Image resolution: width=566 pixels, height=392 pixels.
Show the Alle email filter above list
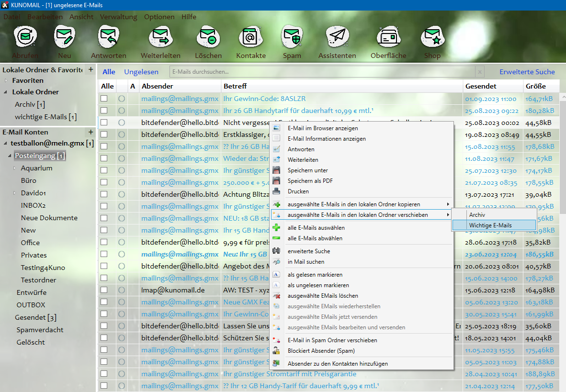point(109,72)
